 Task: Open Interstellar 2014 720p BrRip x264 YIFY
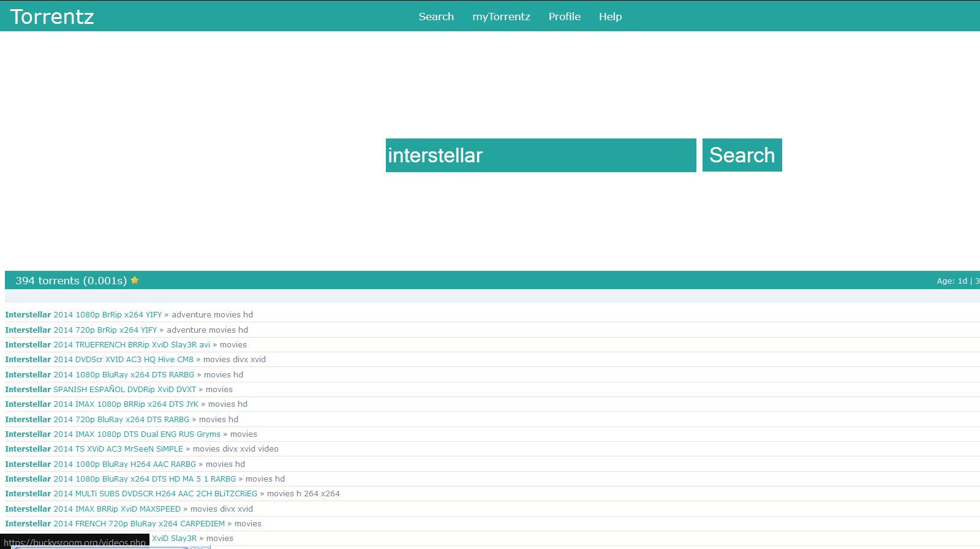coord(81,330)
